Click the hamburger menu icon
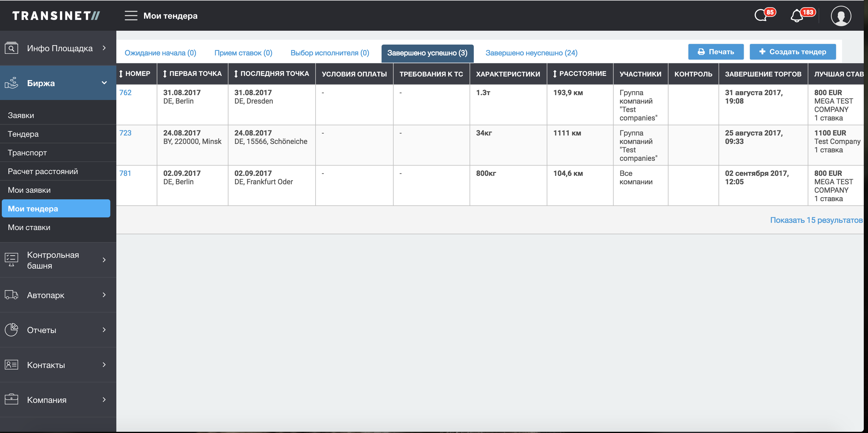Screen dimensions: 868x433 tap(131, 16)
